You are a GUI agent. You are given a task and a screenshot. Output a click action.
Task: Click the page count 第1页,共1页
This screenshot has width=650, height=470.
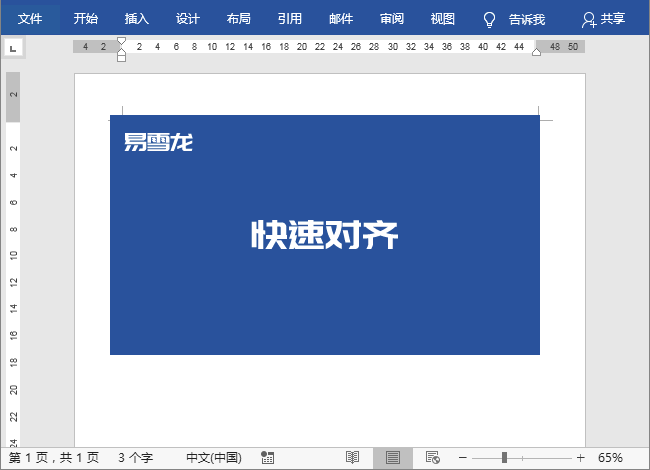coord(54,458)
